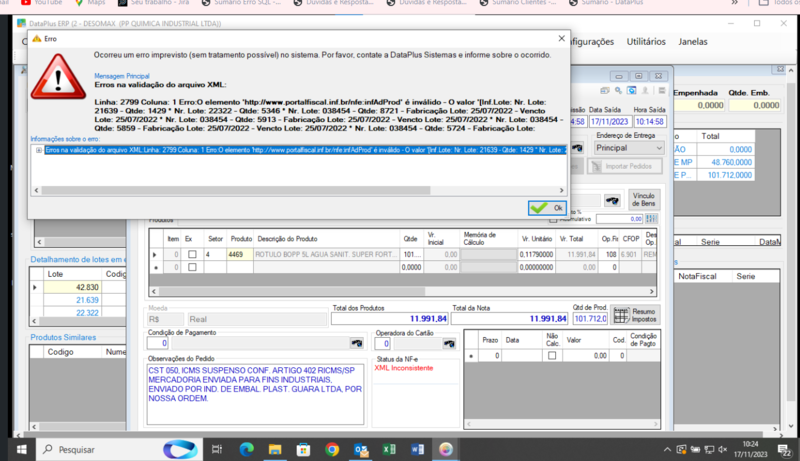Click binoculars search for Condição de Pagamento
The image size is (800, 461).
tap(357, 343)
